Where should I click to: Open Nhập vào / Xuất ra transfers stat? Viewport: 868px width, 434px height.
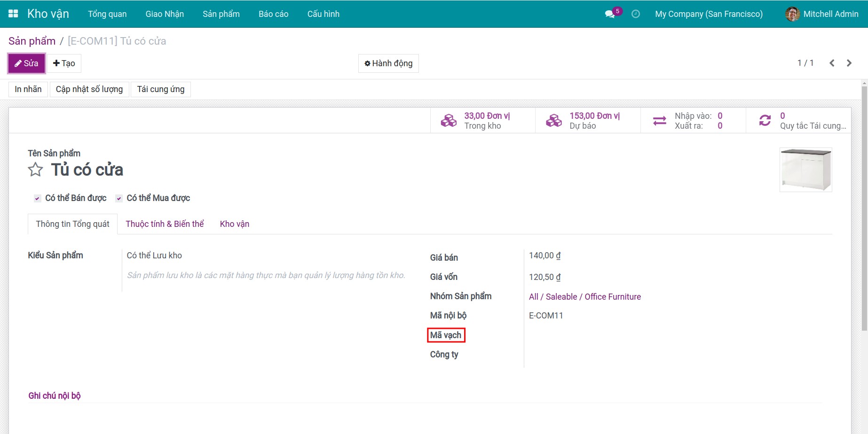coord(693,121)
